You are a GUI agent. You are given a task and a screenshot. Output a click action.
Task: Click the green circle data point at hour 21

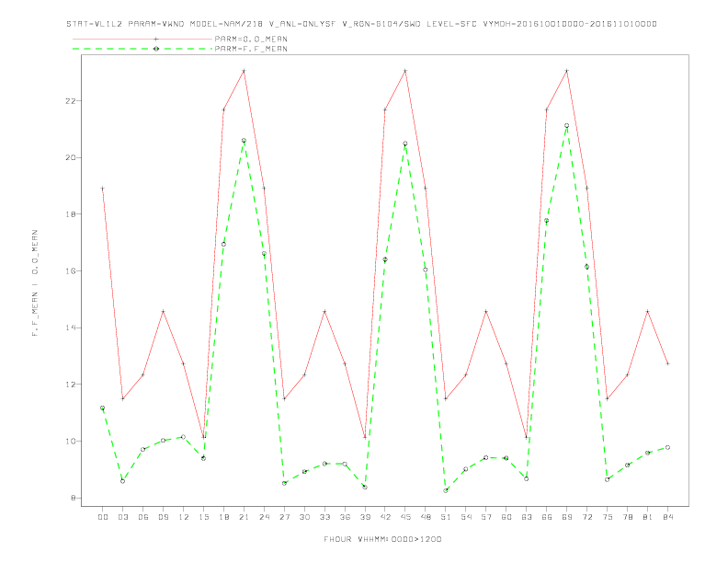point(244,140)
